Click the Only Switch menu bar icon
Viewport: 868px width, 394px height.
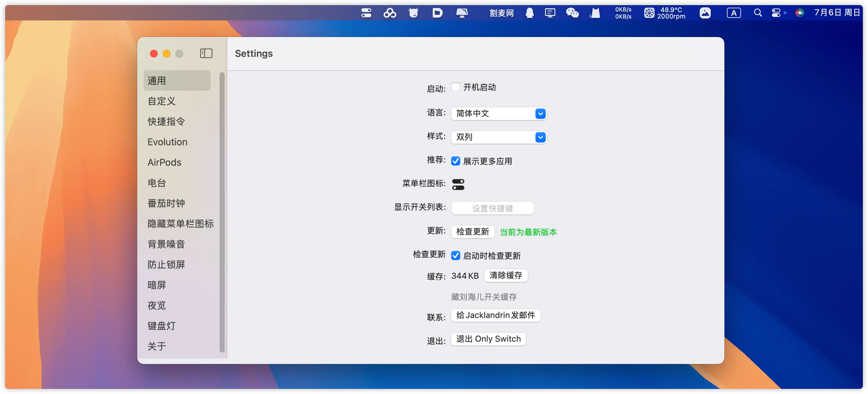tap(366, 13)
